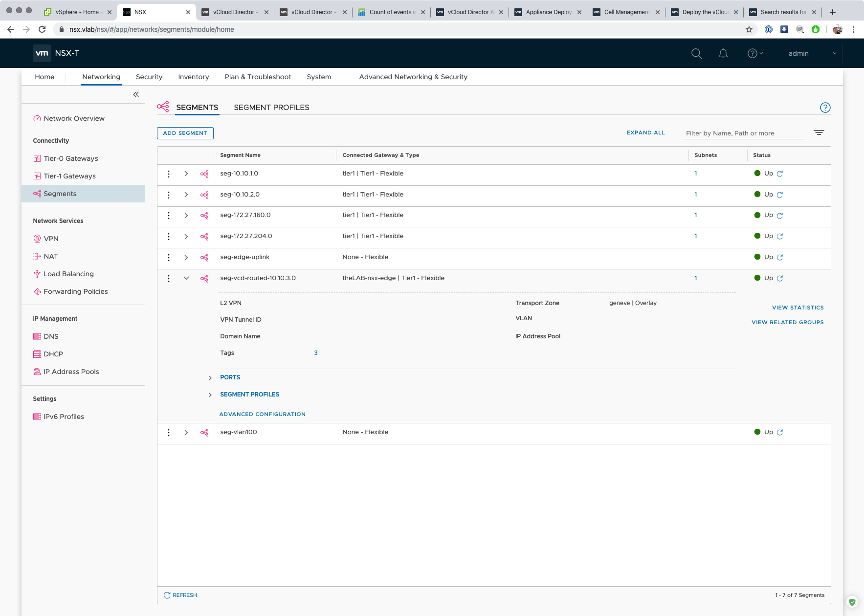Open a new browser tab
864x616 pixels.
coord(833,12)
